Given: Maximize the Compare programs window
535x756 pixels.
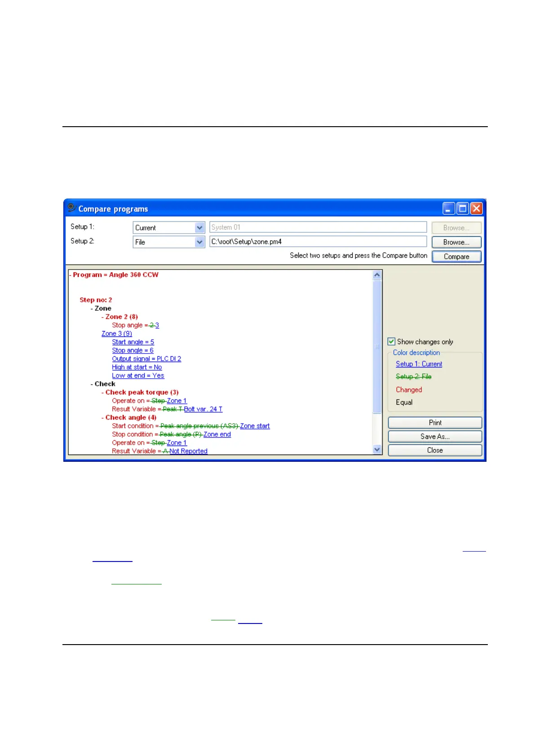Looking at the screenshot, I should [x=462, y=208].
